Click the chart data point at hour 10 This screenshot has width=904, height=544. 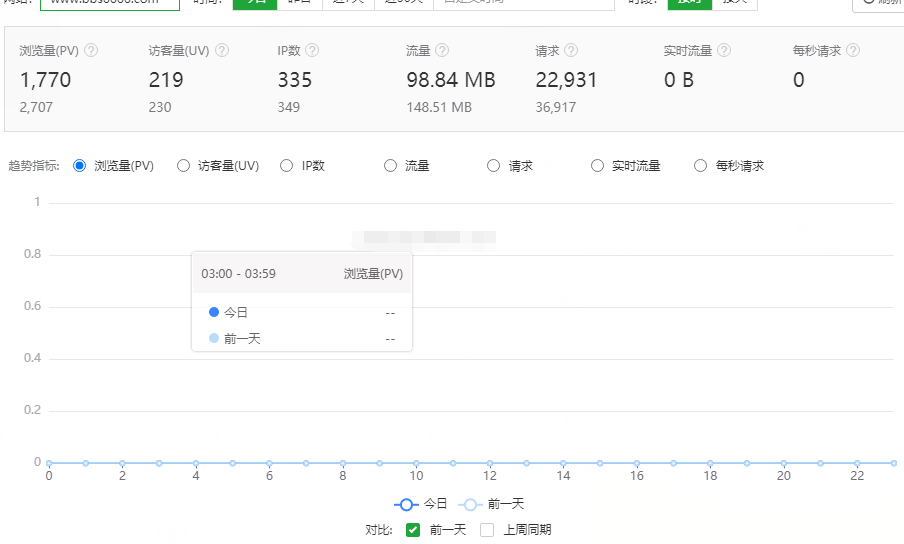(x=416, y=463)
